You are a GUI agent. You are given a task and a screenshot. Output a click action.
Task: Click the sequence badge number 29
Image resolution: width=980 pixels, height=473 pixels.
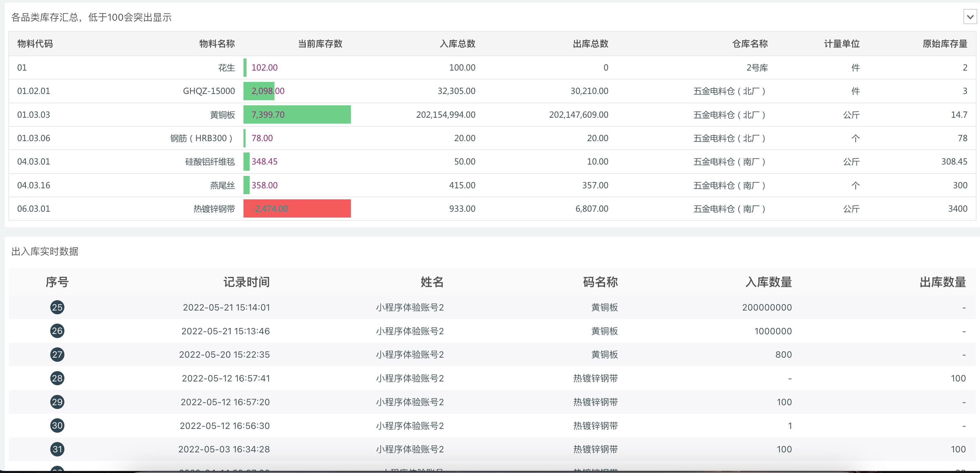point(57,402)
